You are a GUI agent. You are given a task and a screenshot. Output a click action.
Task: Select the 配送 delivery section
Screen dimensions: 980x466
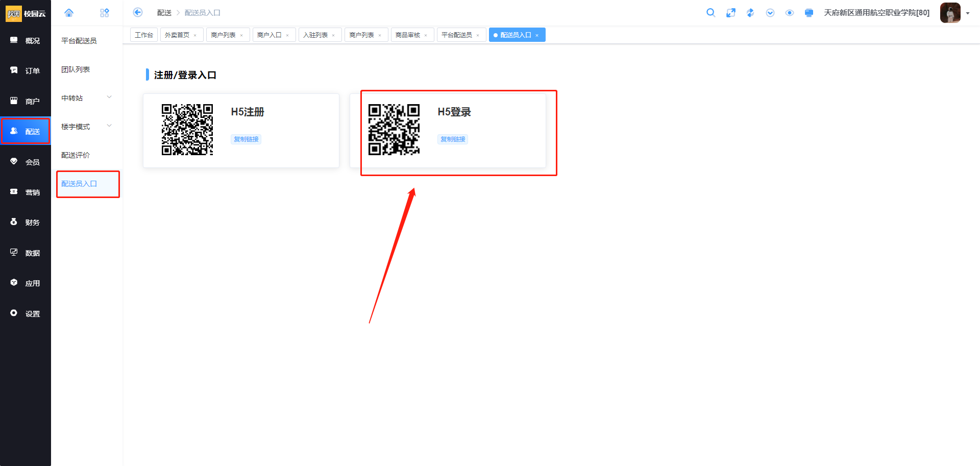point(26,131)
